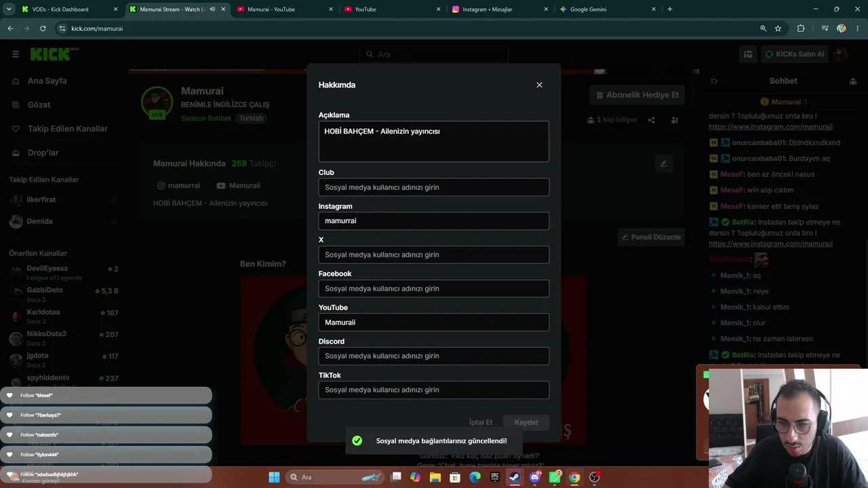The image size is (868, 488).
Task: Share the channel with the share icon
Action: coord(651,120)
